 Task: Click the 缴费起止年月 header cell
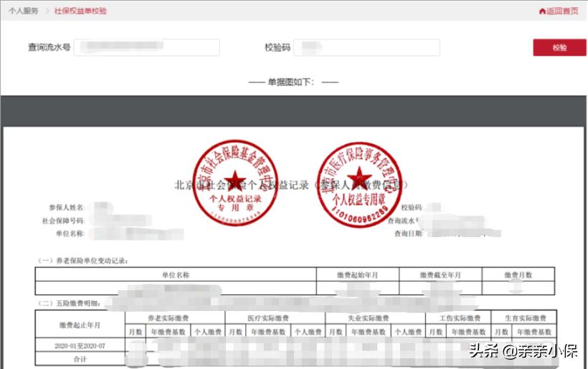coord(80,325)
